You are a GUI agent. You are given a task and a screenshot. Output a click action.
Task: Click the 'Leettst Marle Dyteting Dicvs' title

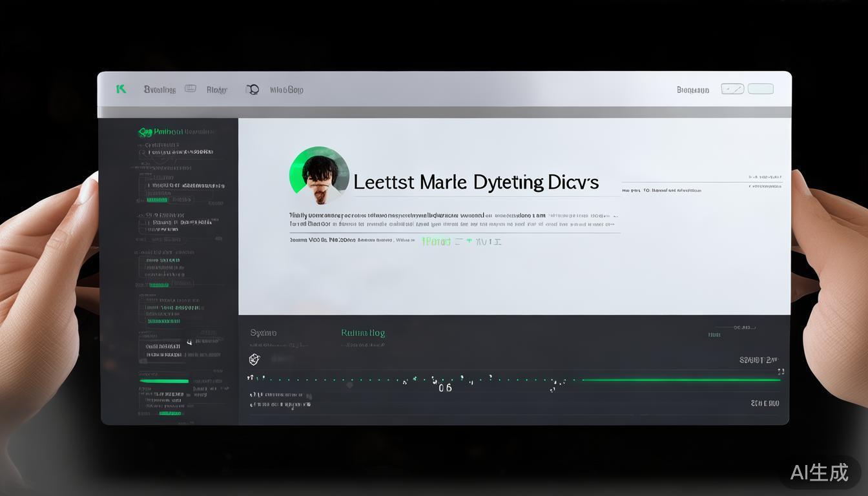[476, 182]
